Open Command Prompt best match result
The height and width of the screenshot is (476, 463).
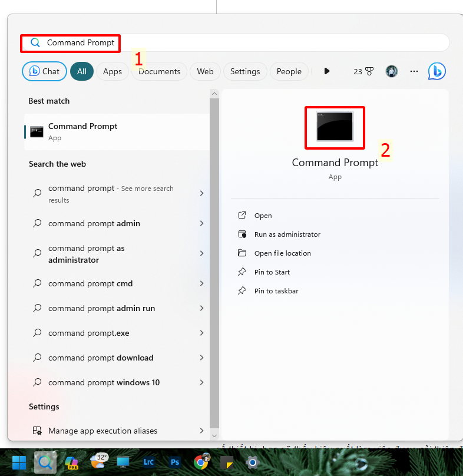[117, 132]
